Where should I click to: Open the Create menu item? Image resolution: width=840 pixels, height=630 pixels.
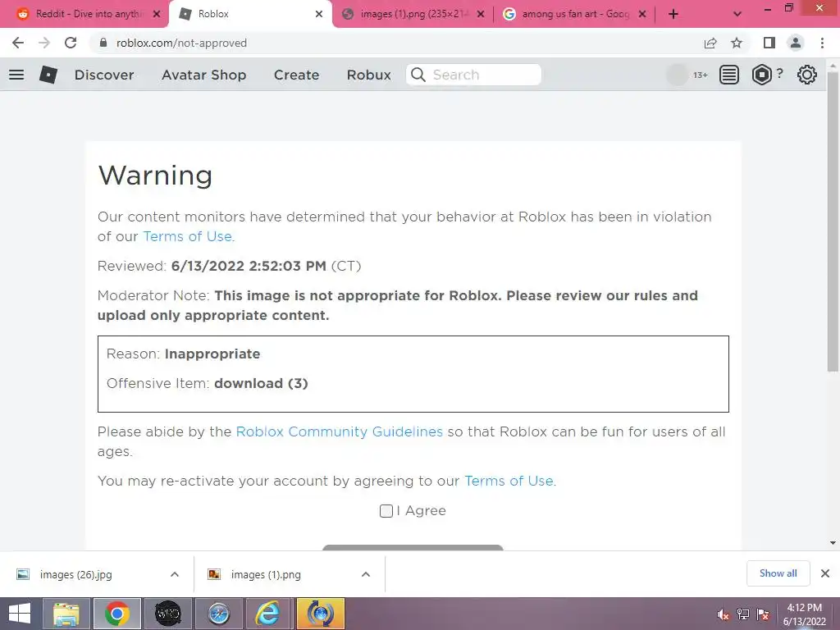(296, 75)
